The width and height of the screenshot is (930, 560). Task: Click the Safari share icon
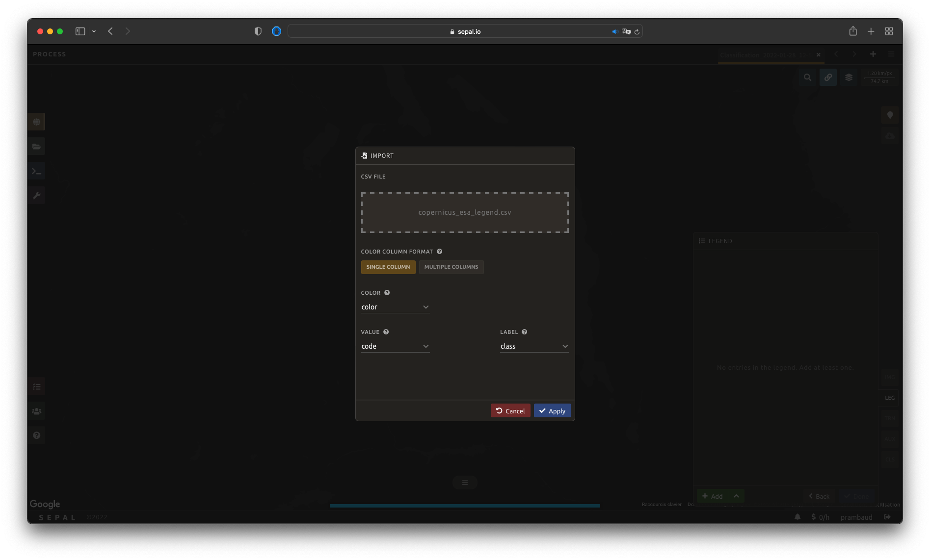(853, 31)
